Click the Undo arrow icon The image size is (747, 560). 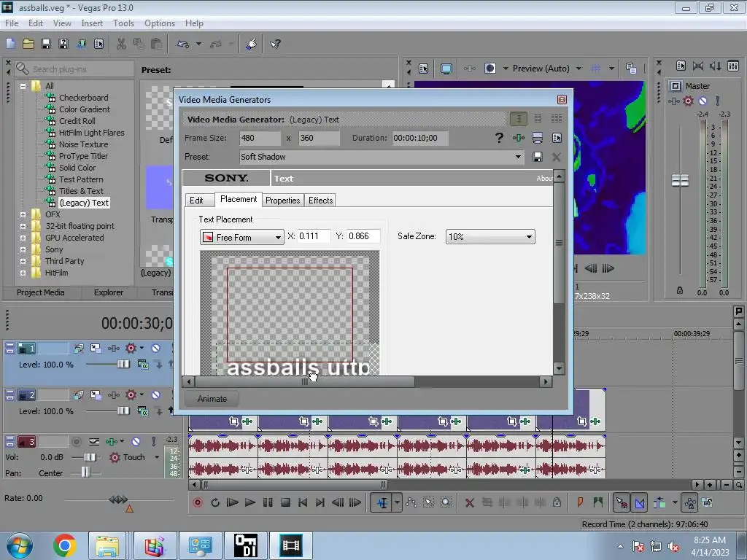(183, 44)
